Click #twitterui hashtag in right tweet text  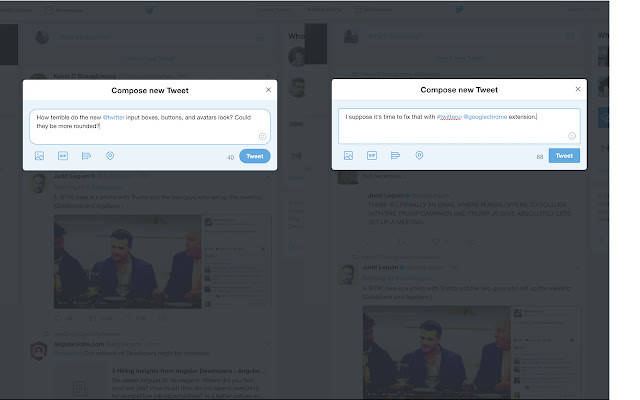(x=449, y=117)
